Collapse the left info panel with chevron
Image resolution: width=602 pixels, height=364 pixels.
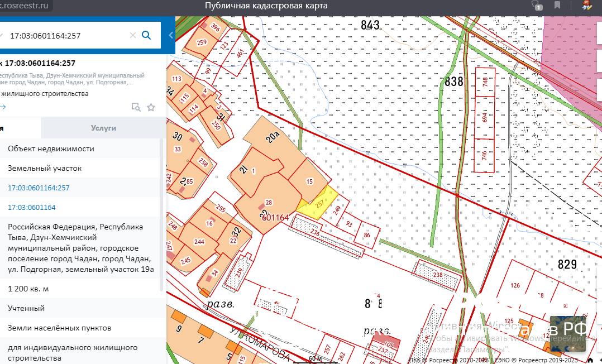(171, 36)
